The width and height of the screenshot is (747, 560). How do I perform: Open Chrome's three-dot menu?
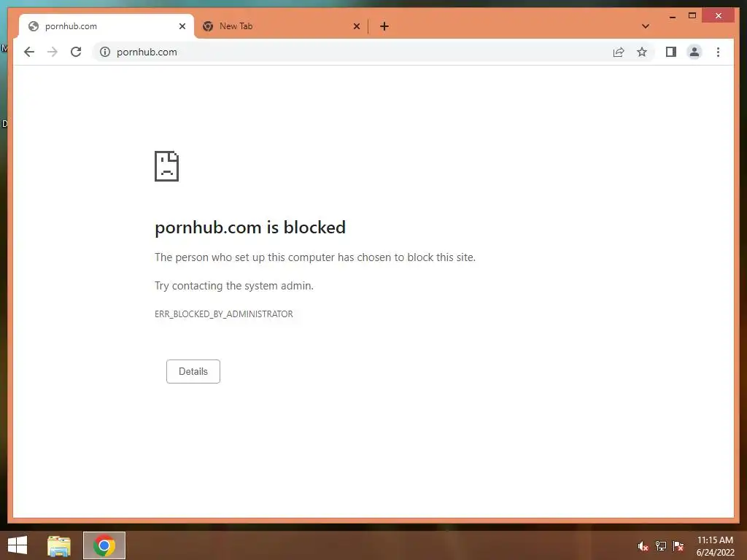tap(718, 52)
